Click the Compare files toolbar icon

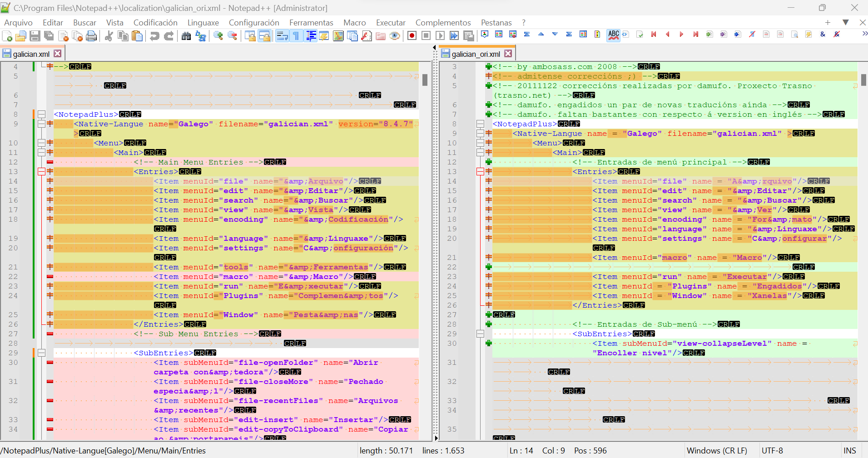[499, 35]
